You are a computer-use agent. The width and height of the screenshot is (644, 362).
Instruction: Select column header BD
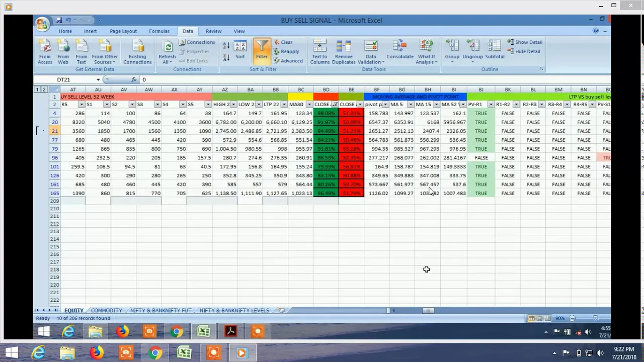coord(326,89)
